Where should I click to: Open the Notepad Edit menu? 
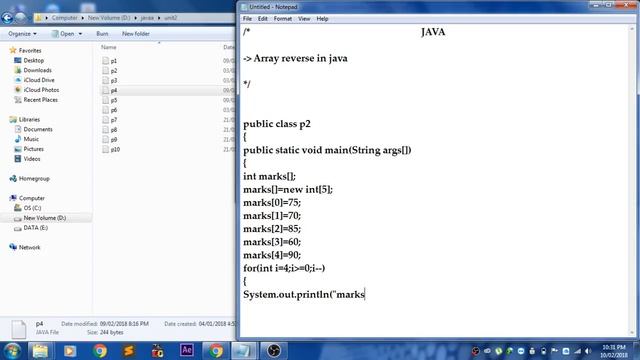[x=262, y=19]
